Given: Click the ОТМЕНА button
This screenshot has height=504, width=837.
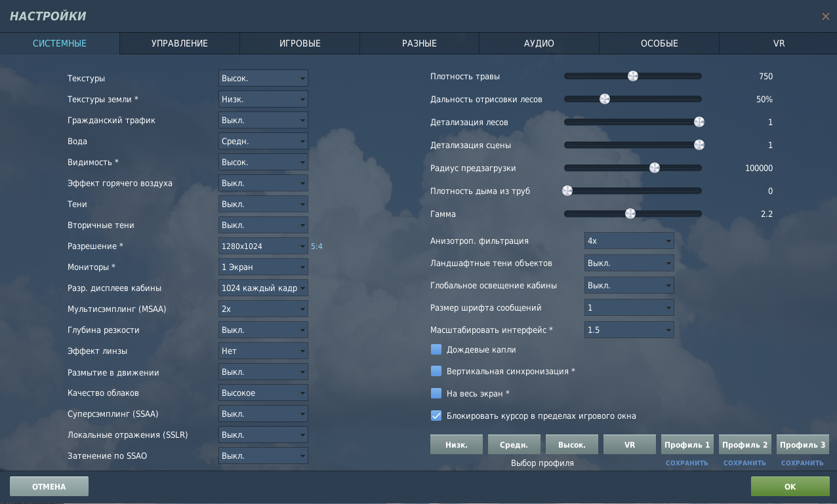Looking at the screenshot, I should point(49,486).
